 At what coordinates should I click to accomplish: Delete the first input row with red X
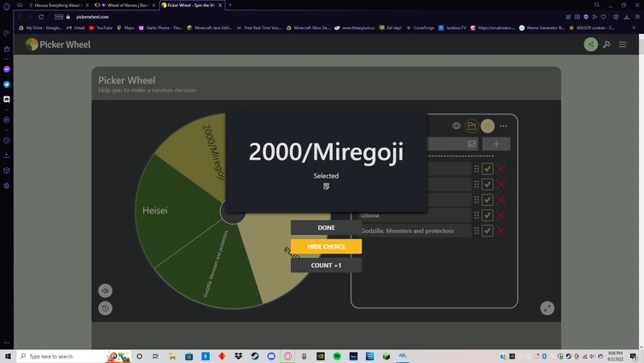click(501, 168)
